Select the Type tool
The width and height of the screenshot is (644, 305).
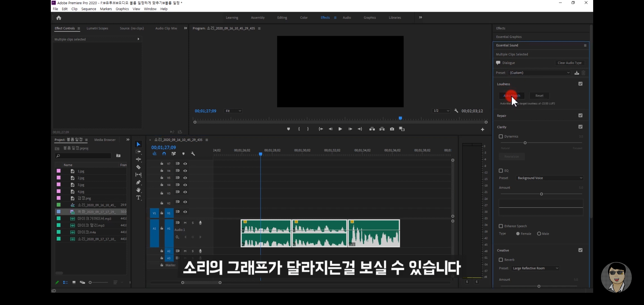[x=138, y=198]
